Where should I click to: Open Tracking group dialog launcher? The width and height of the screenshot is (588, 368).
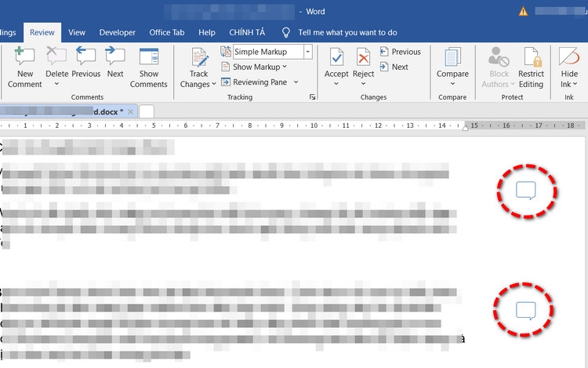tap(312, 97)
